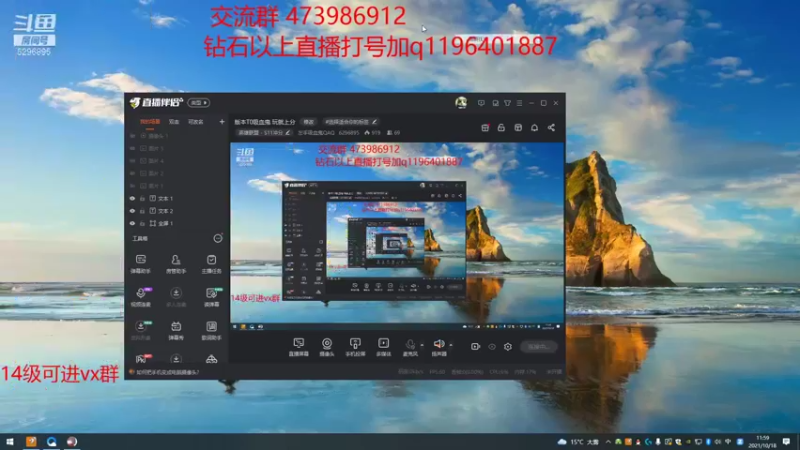The height and width of the screenshot is (450, 800).
Task: Edit the #选择适合你的标签 tag field
Action: 351,122
